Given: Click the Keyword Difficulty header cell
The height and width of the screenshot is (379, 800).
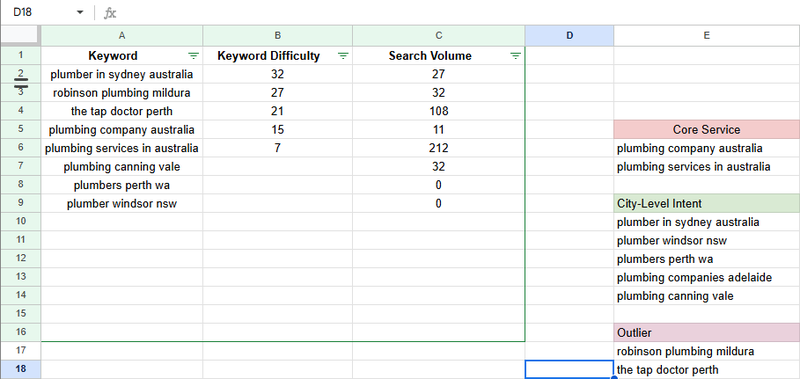Looking at the screenshot, I should click(x=278, y=56).
